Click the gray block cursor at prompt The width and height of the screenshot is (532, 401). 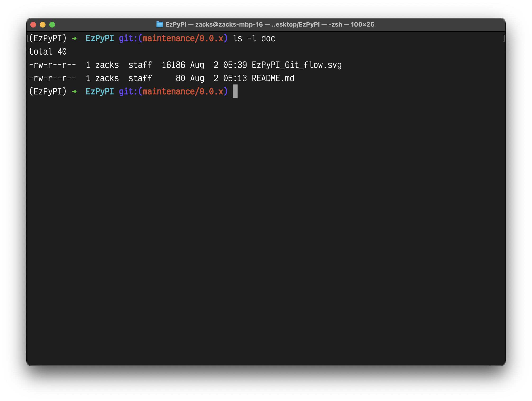[235, 91]
